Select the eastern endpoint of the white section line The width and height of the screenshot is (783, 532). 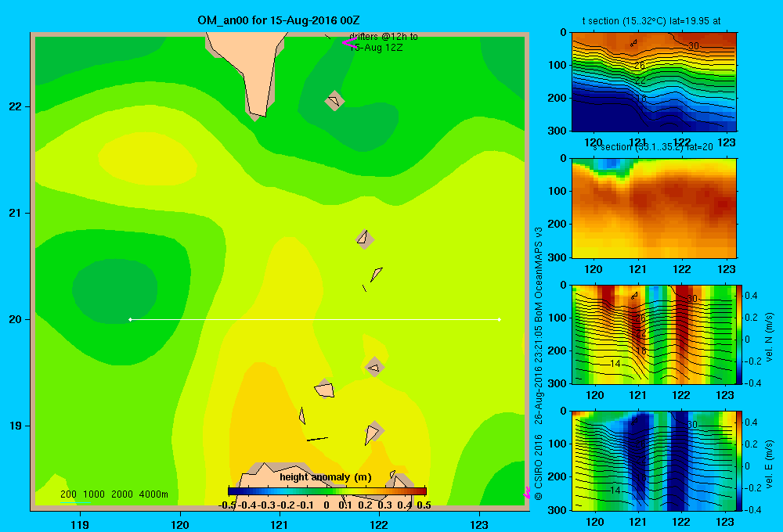pyautogui.click(x=500, y=319)
